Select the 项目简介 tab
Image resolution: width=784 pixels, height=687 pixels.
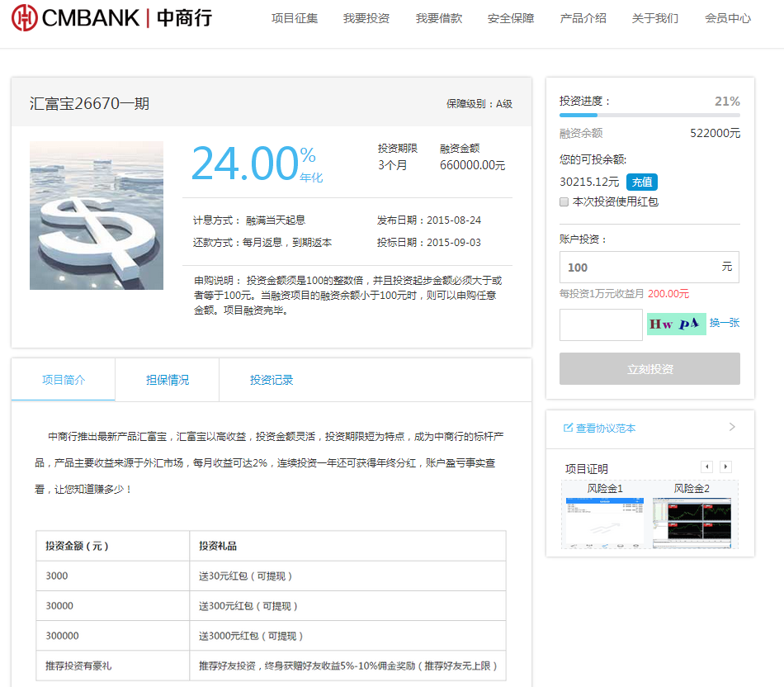64,380
